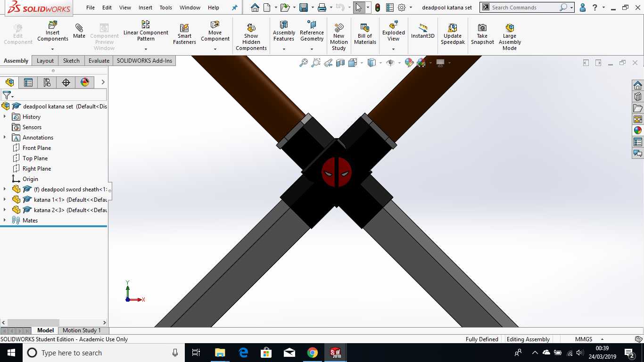Expand the Annotations folder
The width and height of the screenshot is (644, 362).
click(x=5, y=137)
